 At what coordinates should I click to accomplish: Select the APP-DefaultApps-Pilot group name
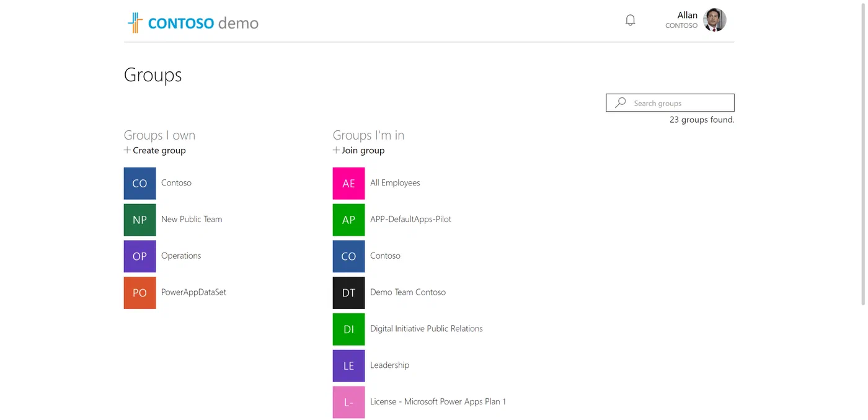410,219
